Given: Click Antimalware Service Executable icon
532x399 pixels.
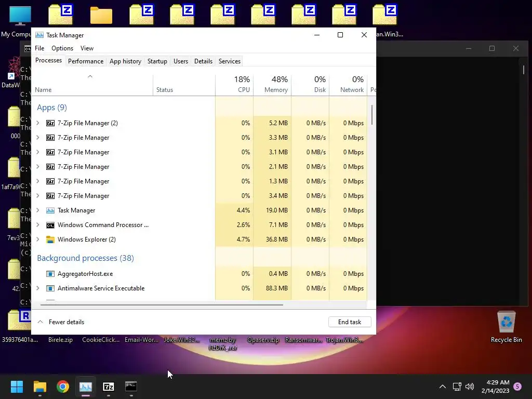Looking at the screenshot, I should (x=50, y=288).
